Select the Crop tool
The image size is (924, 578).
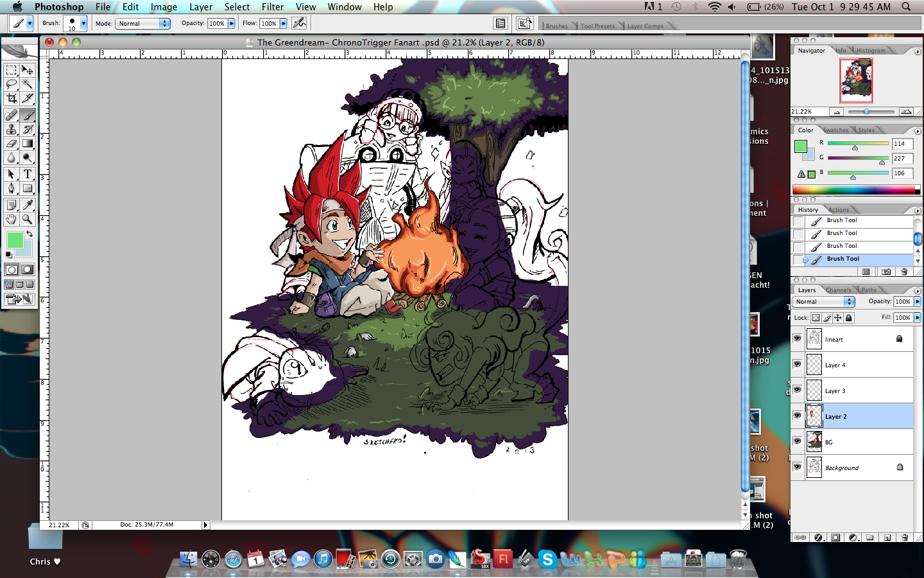[12, 98]
